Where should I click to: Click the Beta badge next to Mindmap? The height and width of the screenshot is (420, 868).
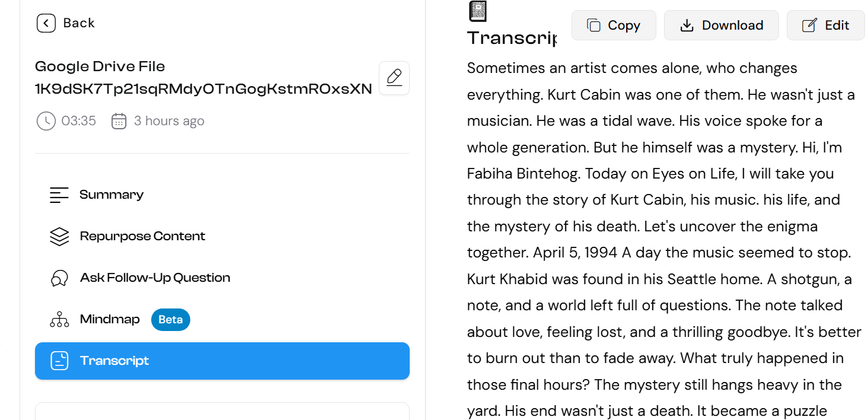click(171, 320)
